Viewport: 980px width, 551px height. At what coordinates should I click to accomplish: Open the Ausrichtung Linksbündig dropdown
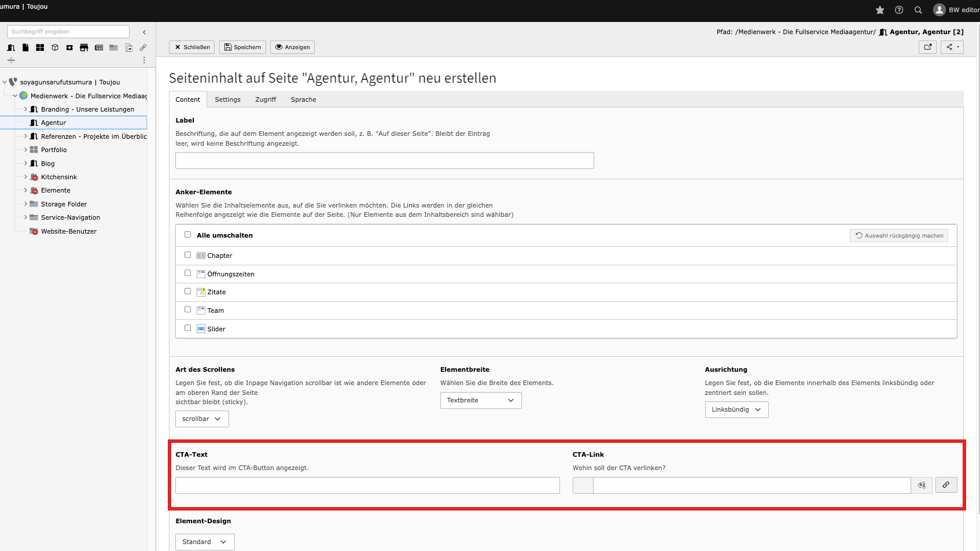(736, 409)
